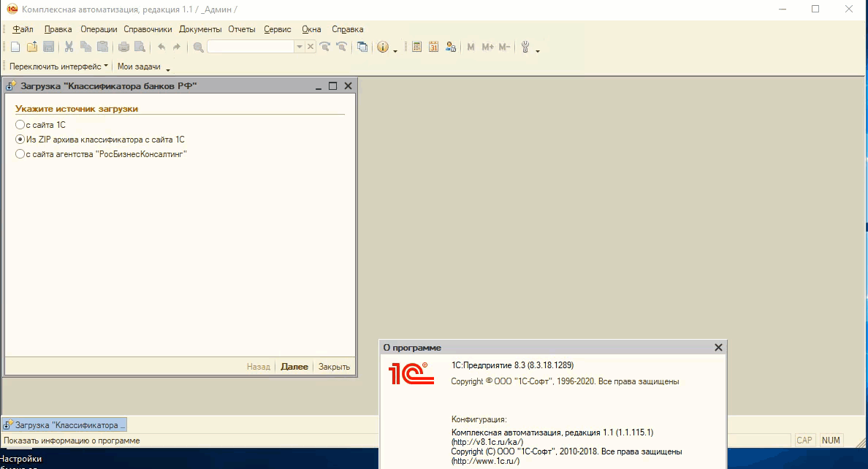
Task: Click the users with lock icon
Action: pos(451,47)
